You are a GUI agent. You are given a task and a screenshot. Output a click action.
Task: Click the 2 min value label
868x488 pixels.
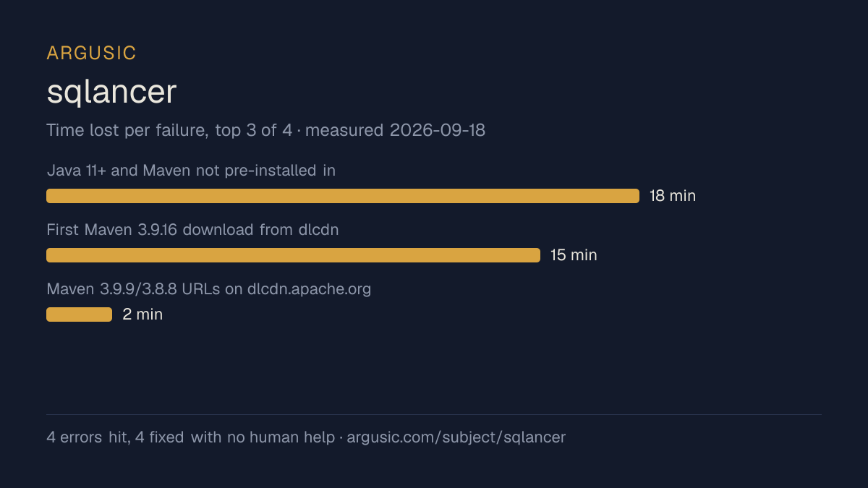(142, 314)
